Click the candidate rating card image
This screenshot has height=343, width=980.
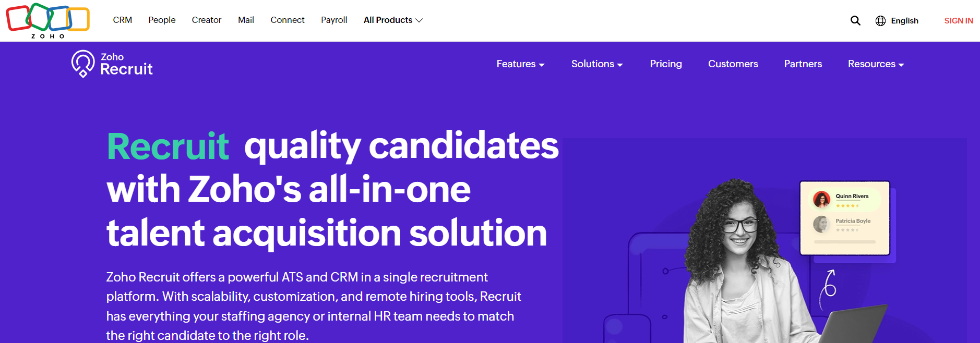pos(844,218)
